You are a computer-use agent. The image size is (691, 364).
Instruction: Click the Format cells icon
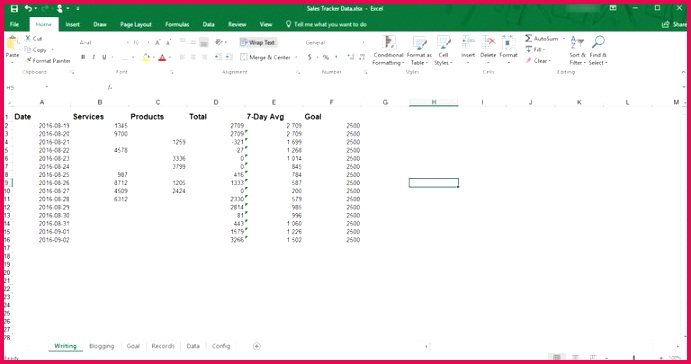pos(508,43)
